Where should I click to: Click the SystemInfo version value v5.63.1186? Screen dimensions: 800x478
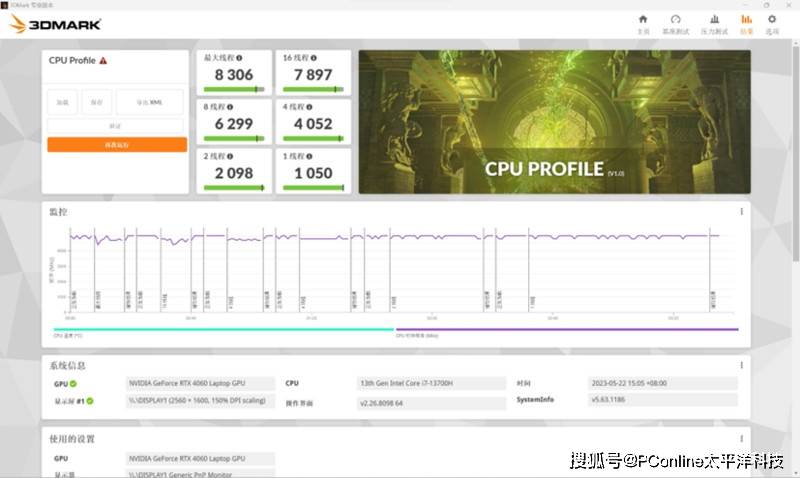(x=662, y=399)
